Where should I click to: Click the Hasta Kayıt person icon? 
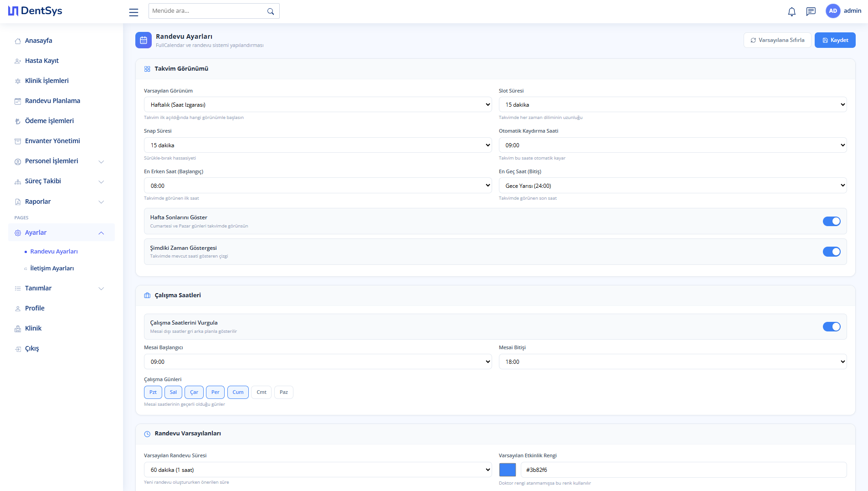18,61
